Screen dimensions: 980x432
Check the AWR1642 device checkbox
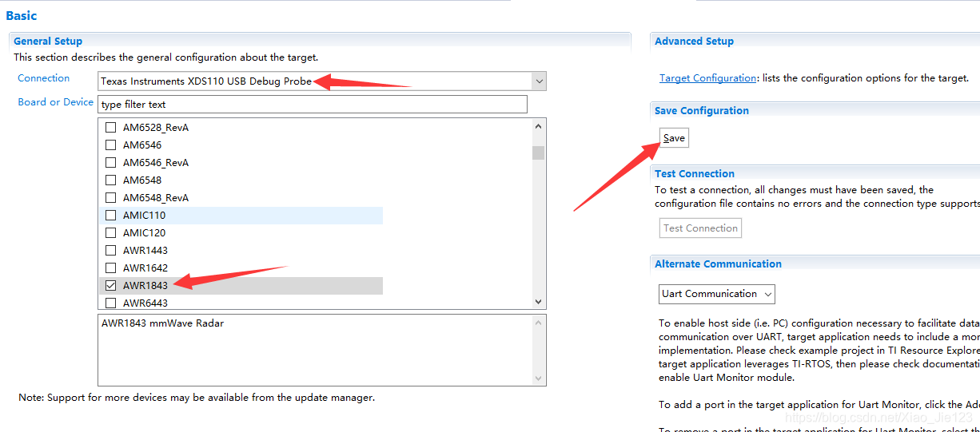point(110,268)
